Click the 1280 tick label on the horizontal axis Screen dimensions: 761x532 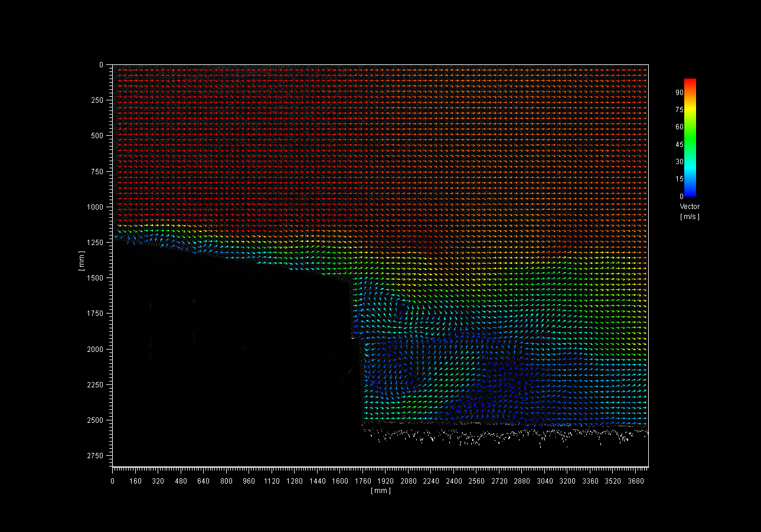pyautogui.click(x=294, y=481)
